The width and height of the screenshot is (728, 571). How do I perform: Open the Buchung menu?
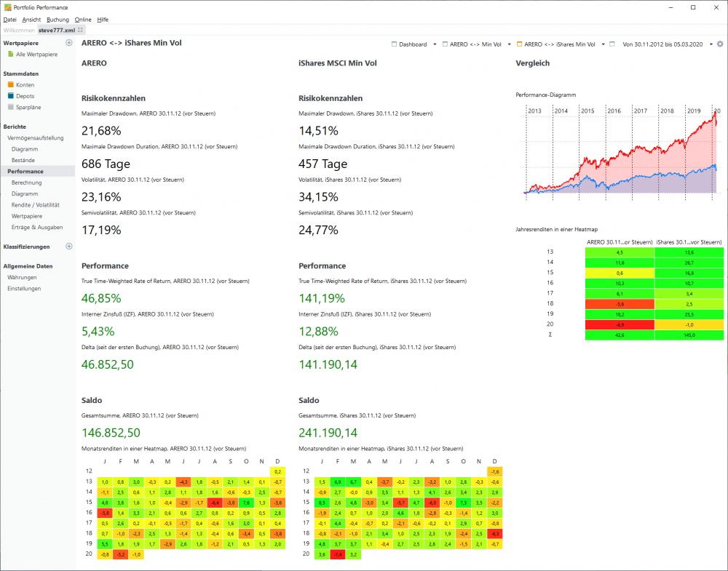(58, 20)
